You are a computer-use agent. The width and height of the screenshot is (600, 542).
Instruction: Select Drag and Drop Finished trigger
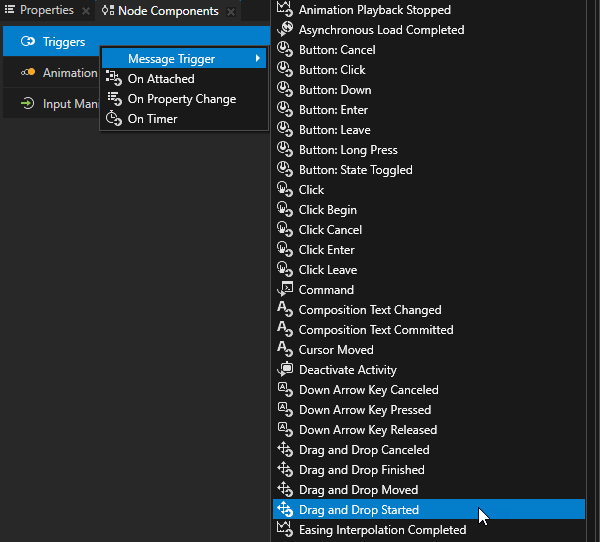click(429, 469)
